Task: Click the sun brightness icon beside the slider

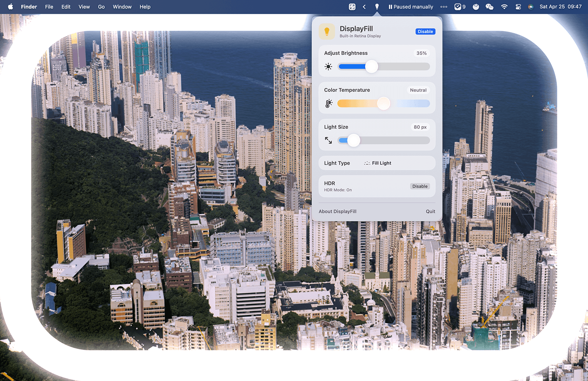Action: [328, 66]
